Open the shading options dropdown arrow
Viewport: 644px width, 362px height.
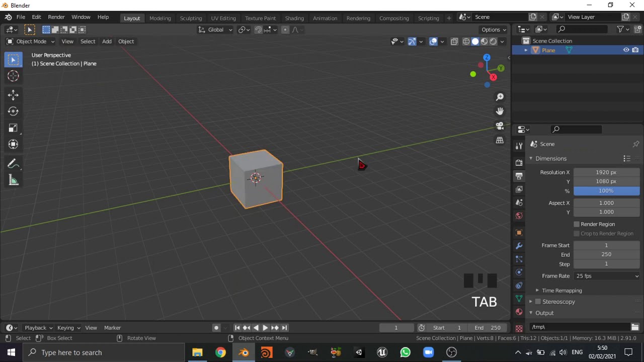pyautogui.click(x=502, y=41)
